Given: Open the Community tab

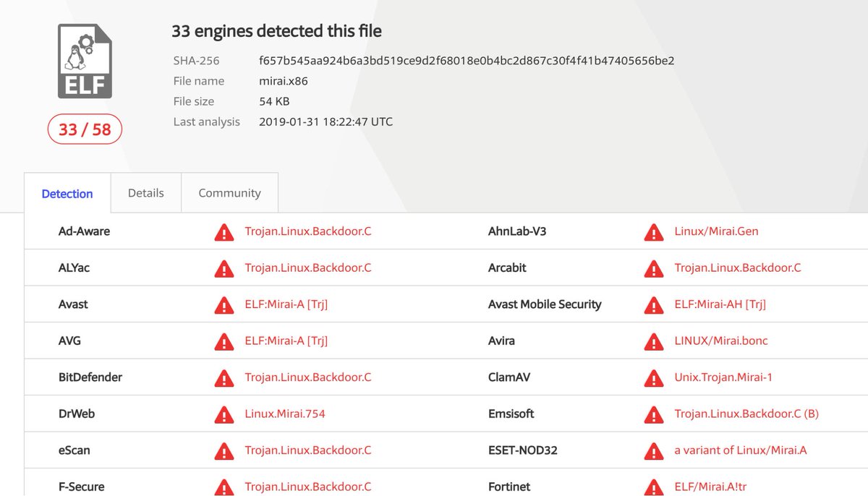Looking at the screenshot, I should [229, 193].
